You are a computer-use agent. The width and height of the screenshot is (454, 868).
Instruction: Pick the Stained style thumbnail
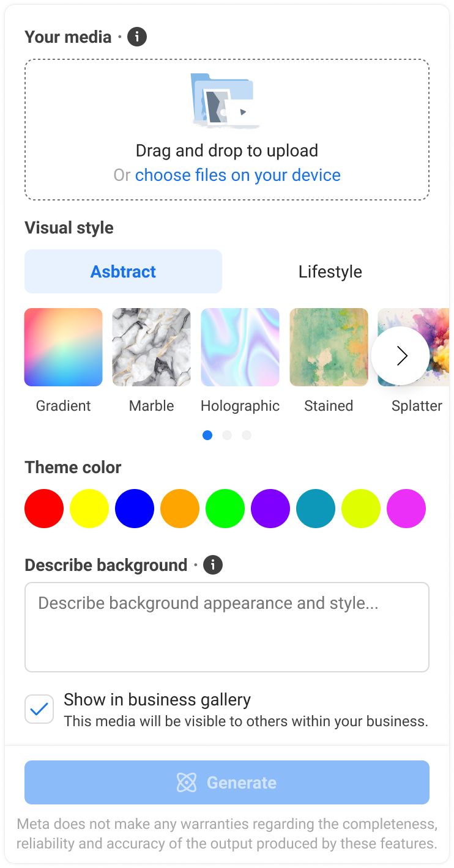(329, 347)
